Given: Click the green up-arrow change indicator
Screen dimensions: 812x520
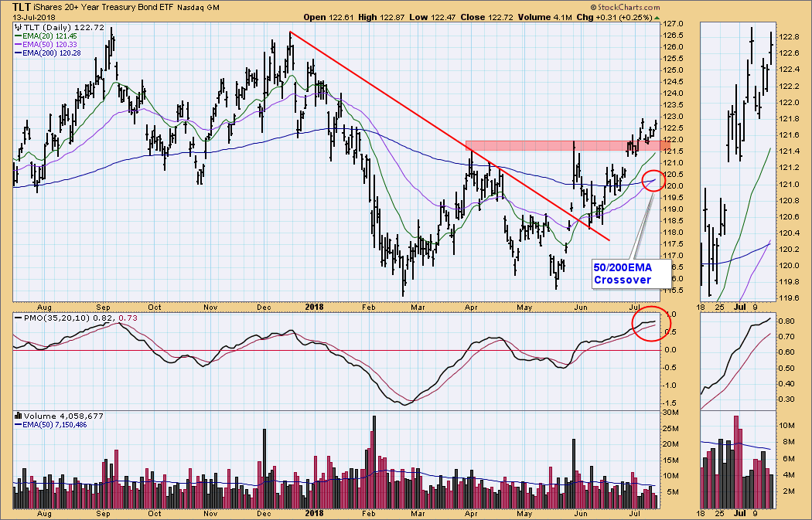Looking at the screenshot, I should click(657, 18).
